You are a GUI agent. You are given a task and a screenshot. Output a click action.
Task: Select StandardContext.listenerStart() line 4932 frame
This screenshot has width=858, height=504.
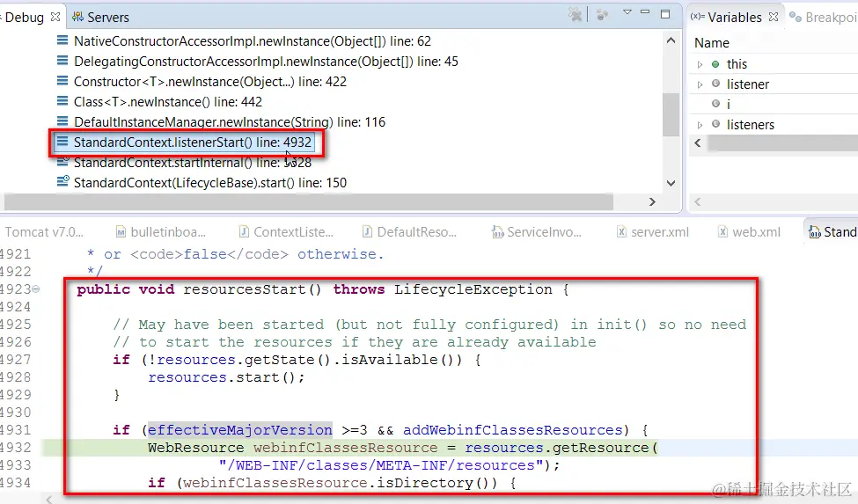[x=193, y=142]
